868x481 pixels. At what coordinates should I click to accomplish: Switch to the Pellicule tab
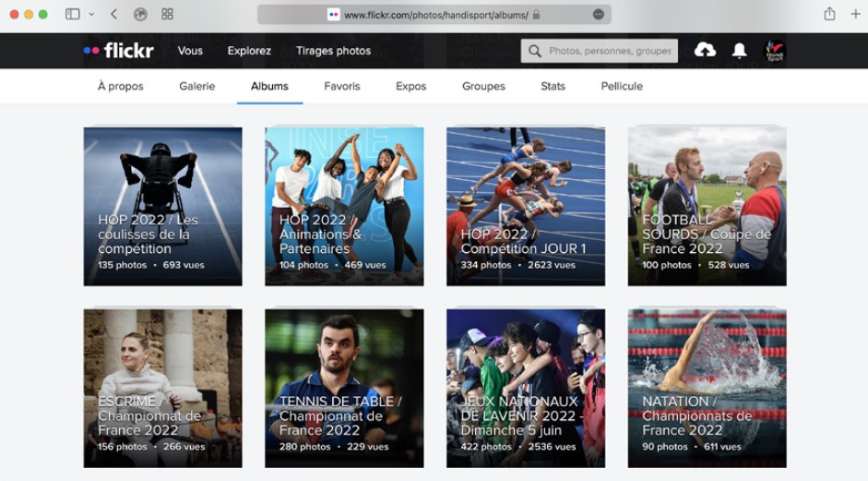[622, 86]
